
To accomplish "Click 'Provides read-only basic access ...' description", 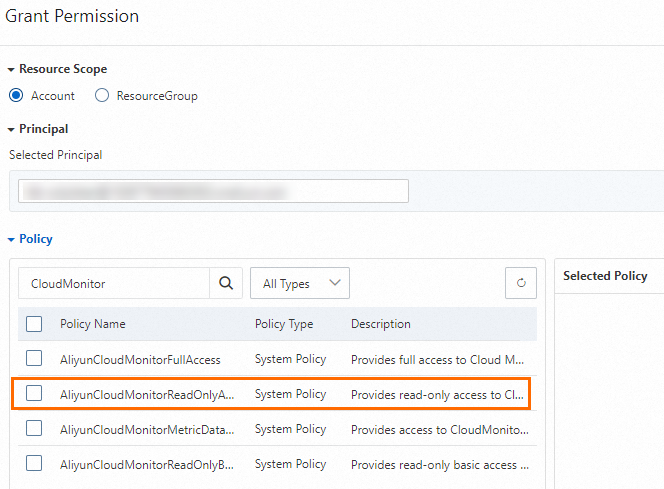I will [x=440, y=465].
